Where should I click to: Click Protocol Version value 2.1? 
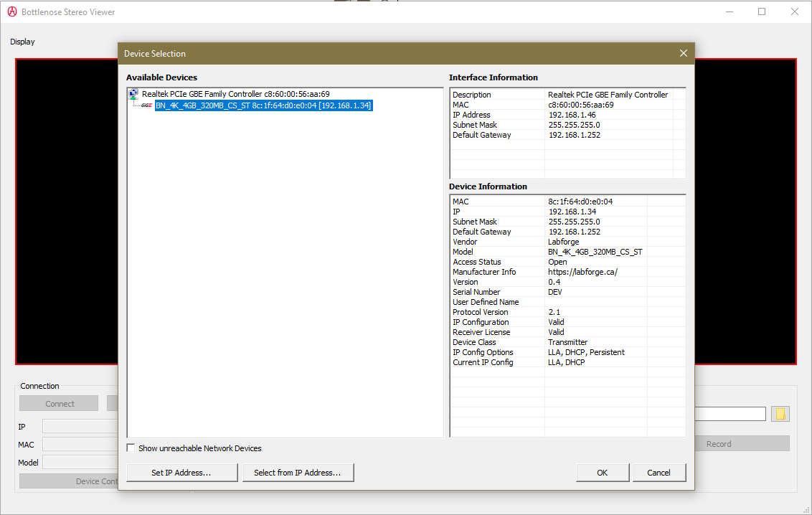(x=554, y=312)
